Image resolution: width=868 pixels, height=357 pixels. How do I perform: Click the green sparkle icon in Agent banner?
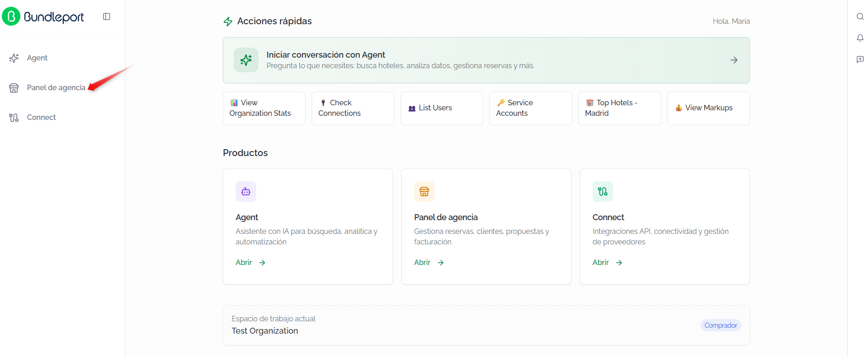(246, 60)
